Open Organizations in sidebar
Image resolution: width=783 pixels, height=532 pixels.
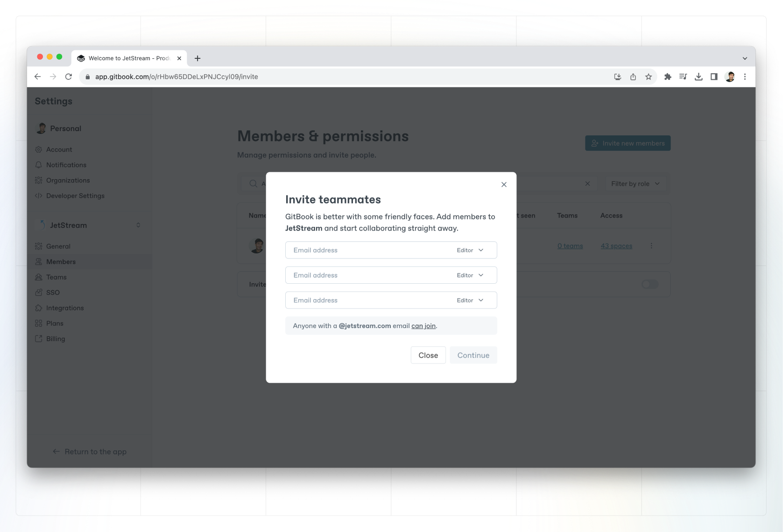tap(68, 180)
